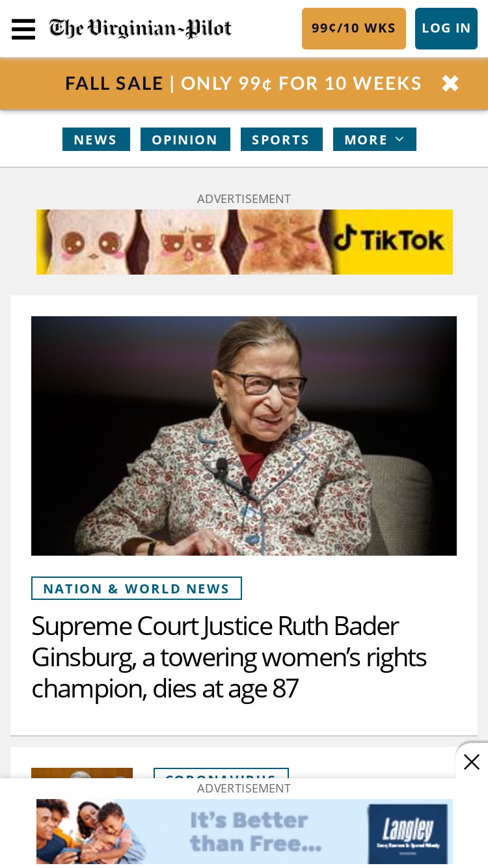Read the Ruth Bader Ginsburg headline article

point(229,657)
